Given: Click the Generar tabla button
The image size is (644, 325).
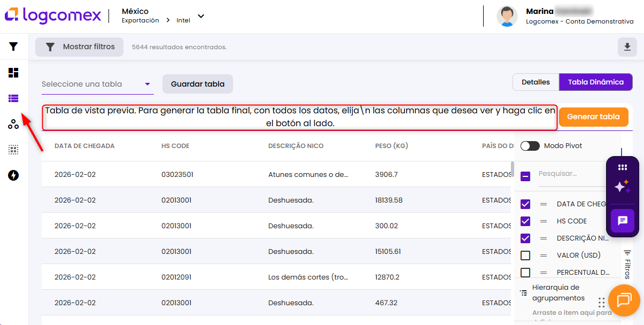Looking at the screenshot, I should pos(593,117).
